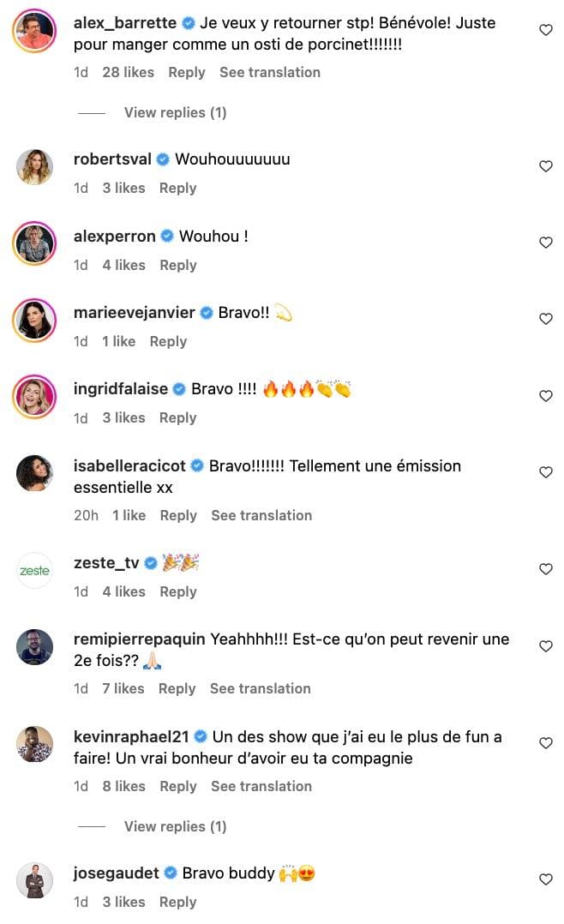This screenshot has width=564, height=924.
Task: Show the reply under kevinraphael21's comment
Action: (x=175, y=826)
